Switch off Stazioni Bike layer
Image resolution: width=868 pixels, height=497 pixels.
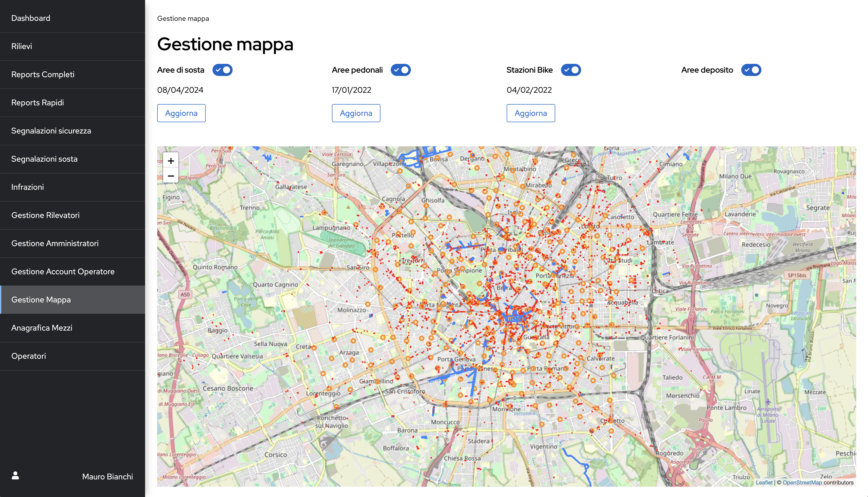tap(571, 70)
